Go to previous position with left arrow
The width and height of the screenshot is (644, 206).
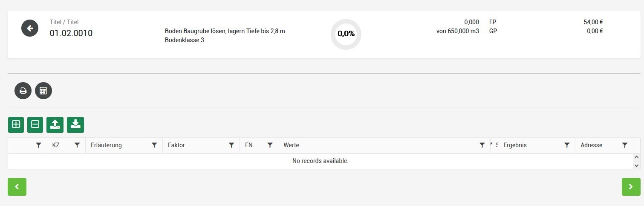tap(17, 187)
